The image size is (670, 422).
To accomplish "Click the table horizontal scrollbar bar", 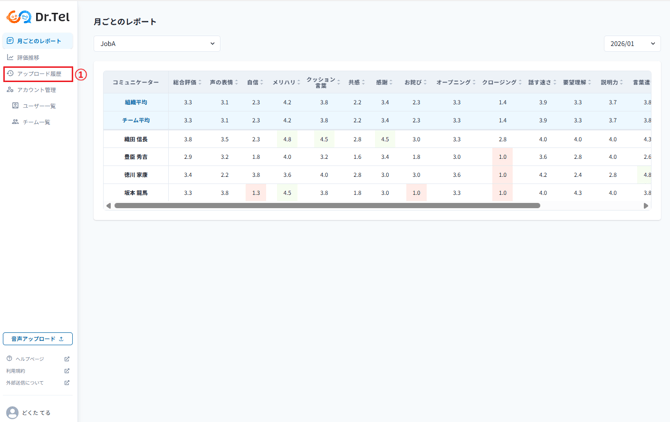I will click(327, 206).
